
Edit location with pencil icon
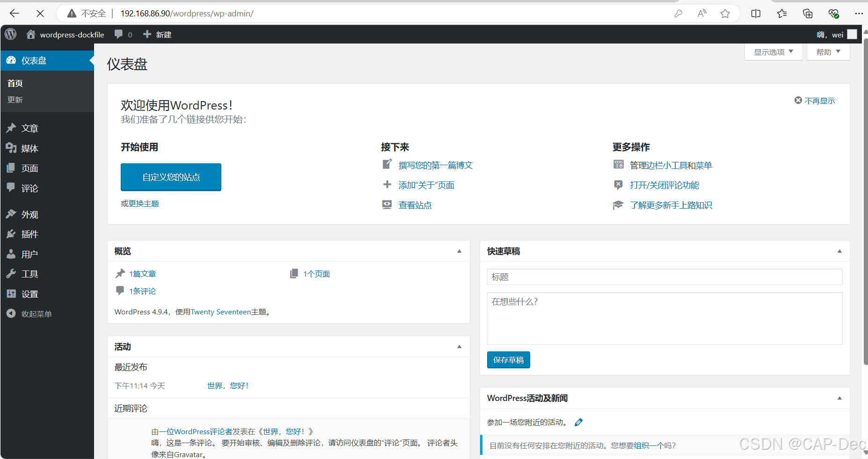coord(579,422)
